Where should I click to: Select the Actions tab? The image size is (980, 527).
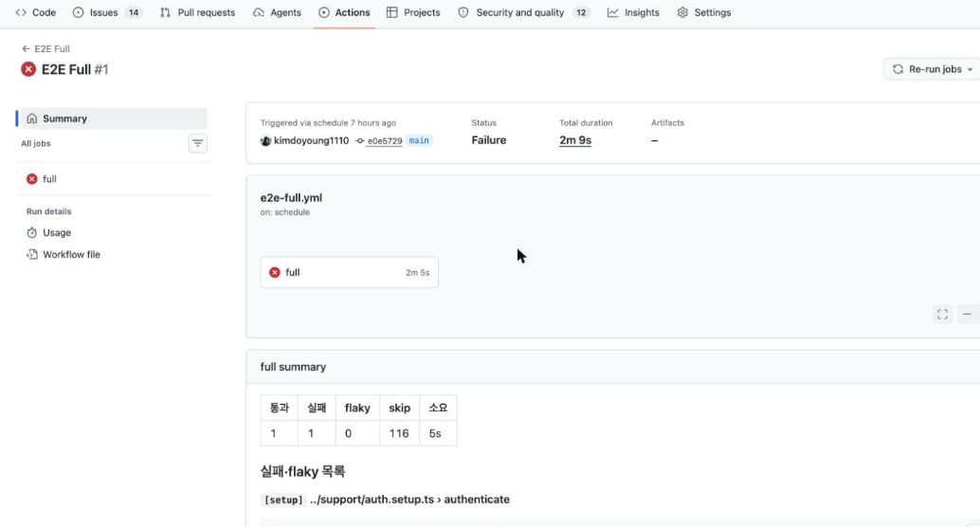click(344, 12)
